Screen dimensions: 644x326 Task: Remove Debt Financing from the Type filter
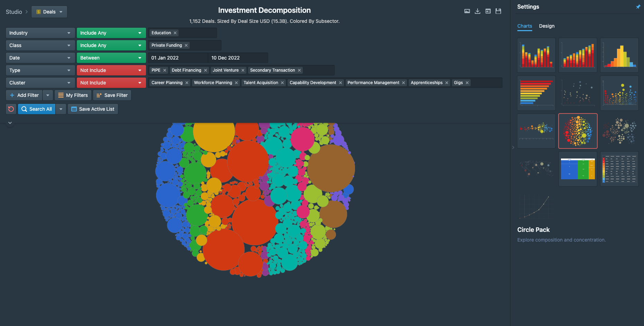[205, 70]
